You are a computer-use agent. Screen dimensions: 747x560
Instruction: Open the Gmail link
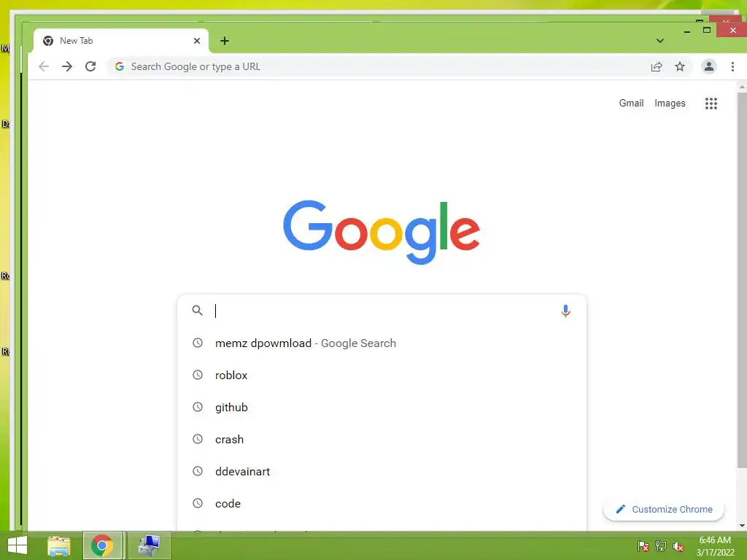(631, 104)
